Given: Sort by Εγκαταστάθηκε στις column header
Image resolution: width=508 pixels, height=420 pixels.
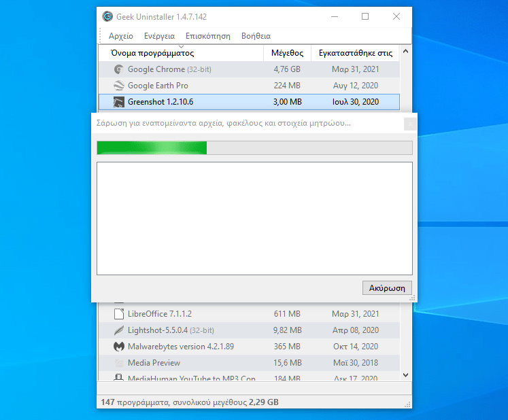Looking at the screenshot, I should (356, 53).
